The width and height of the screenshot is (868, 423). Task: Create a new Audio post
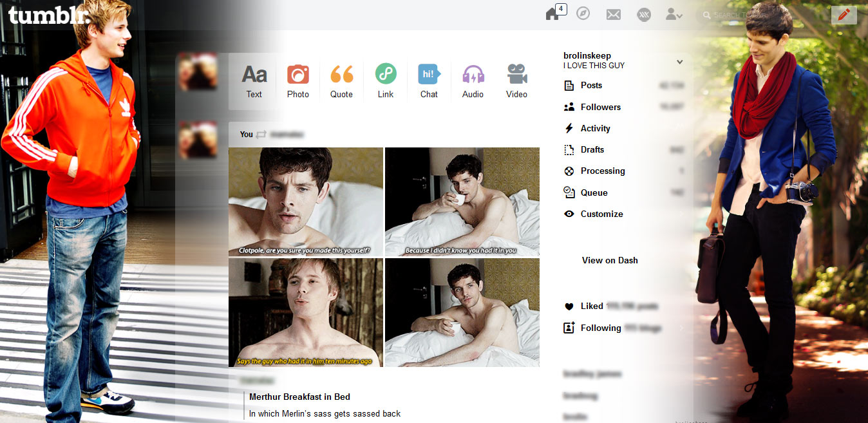473,81
